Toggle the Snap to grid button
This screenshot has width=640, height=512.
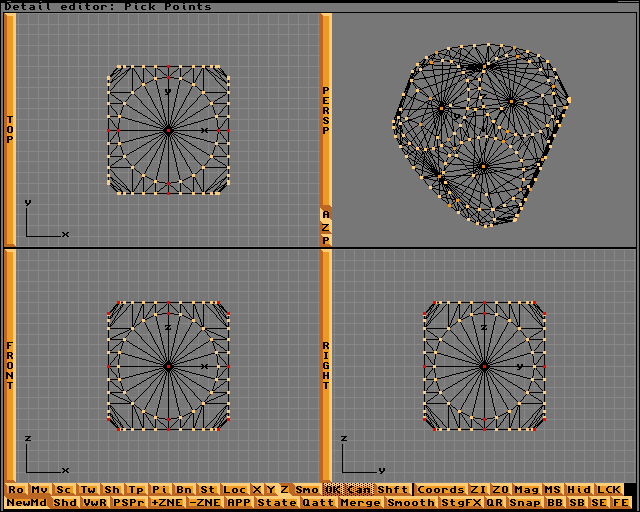[525, 503]
